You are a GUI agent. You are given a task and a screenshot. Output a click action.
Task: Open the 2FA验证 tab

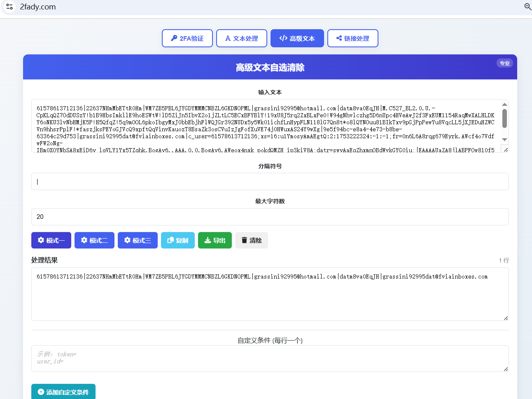187,38
